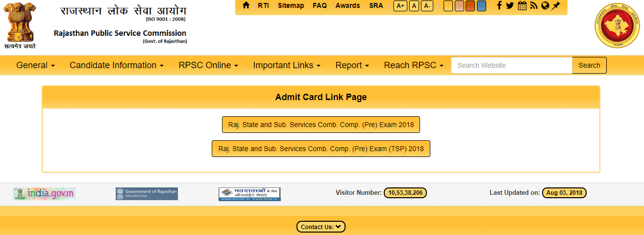
Task: Go to the Home icon
Action: coord(246,5)
